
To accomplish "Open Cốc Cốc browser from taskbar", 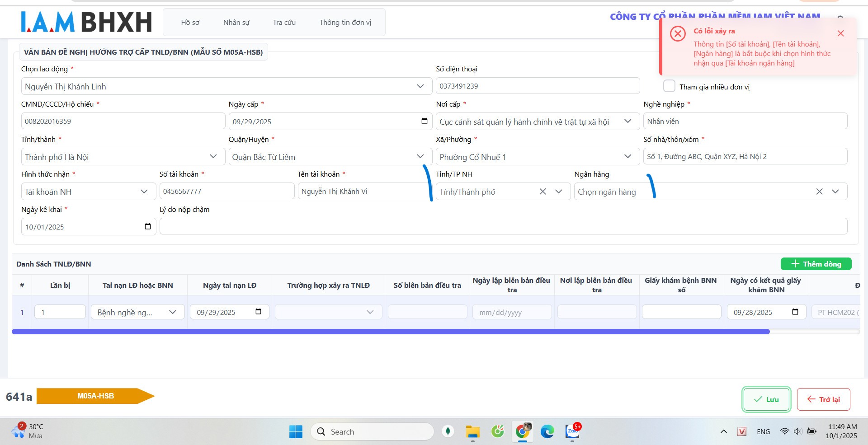I will [497, 432].
